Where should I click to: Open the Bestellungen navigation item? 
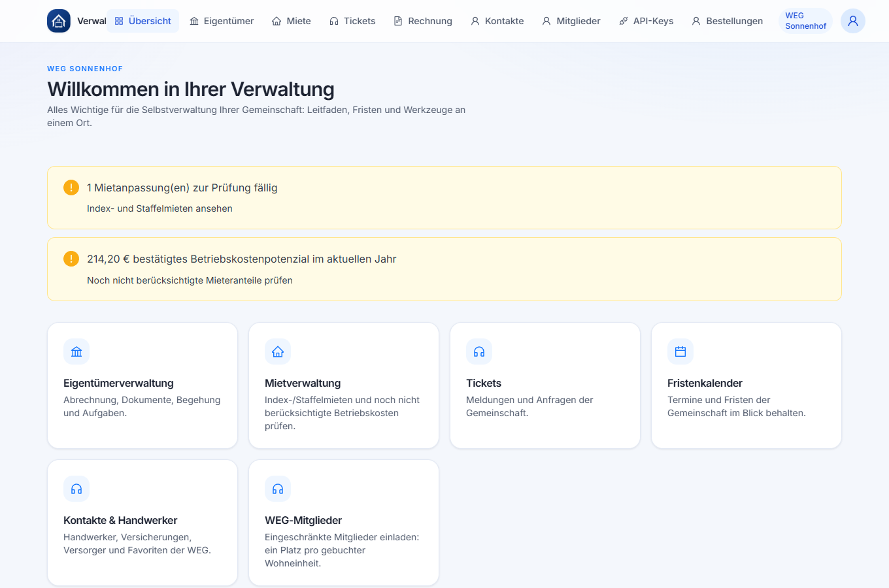[728, 21]
